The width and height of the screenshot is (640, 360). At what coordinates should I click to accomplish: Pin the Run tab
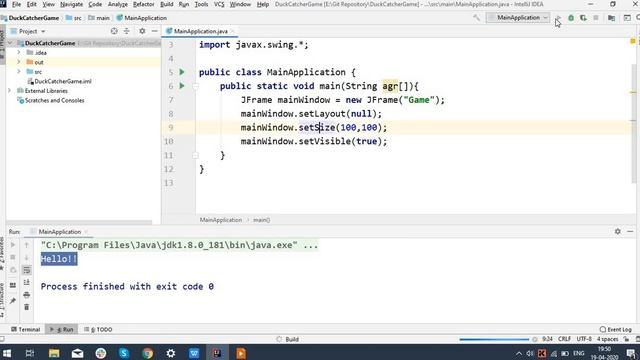pyautogui.click(x=13, y=301)
